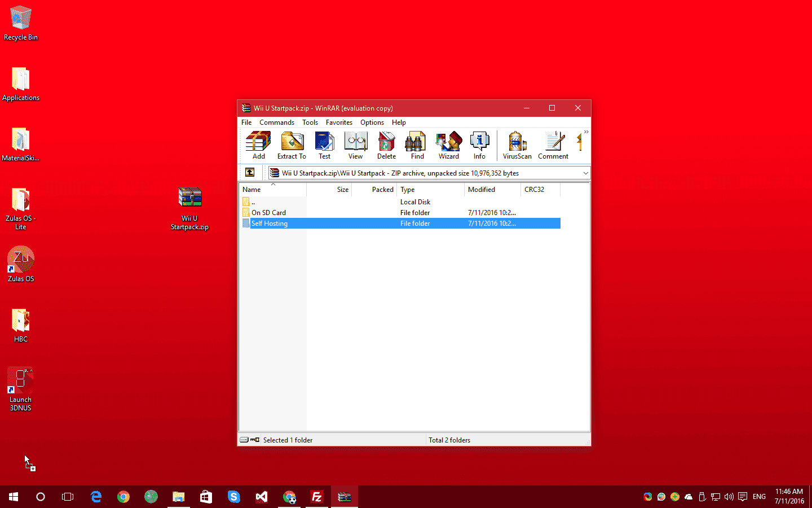
Task: Open the volume control in system tray
Action: [x=729, y=497]
